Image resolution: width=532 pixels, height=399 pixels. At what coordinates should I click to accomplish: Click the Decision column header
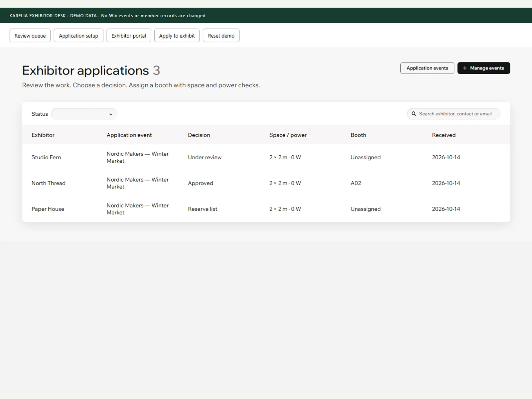pyautogui.click(x=199, y=135)
